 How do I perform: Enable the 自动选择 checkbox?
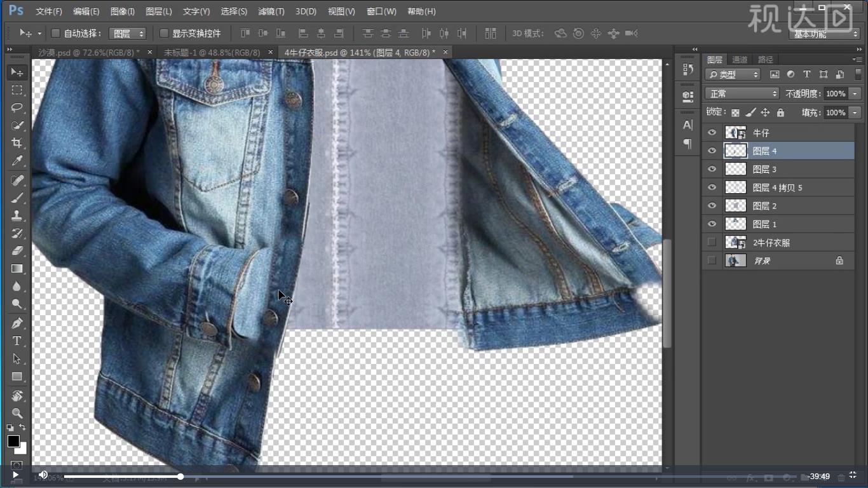point(55,33)
